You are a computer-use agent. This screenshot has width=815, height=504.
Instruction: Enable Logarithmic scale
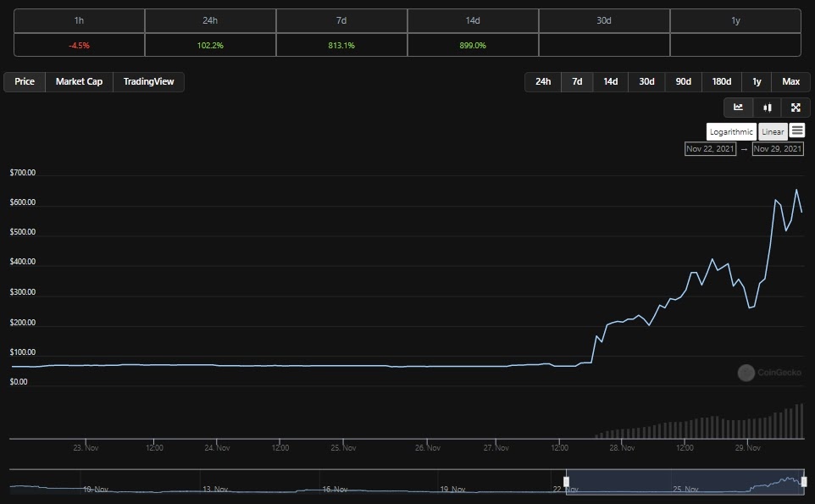pyautogui.click(x=731, y=132)
